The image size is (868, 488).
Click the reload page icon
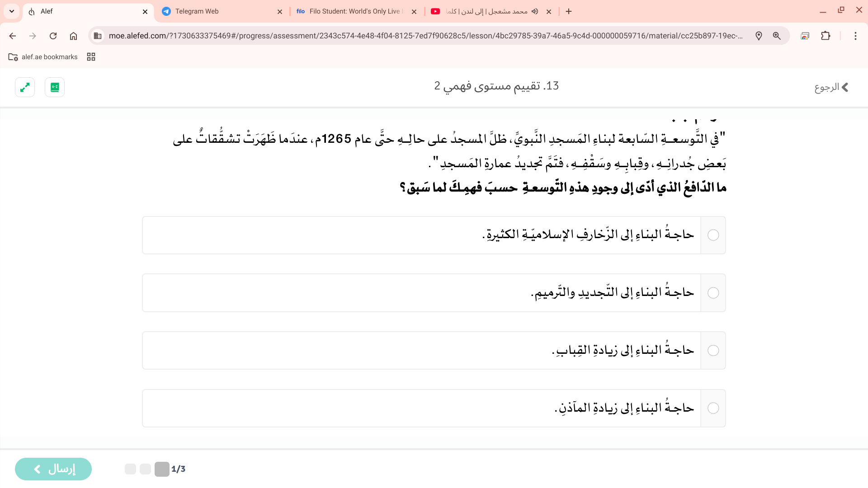(53, 36)
